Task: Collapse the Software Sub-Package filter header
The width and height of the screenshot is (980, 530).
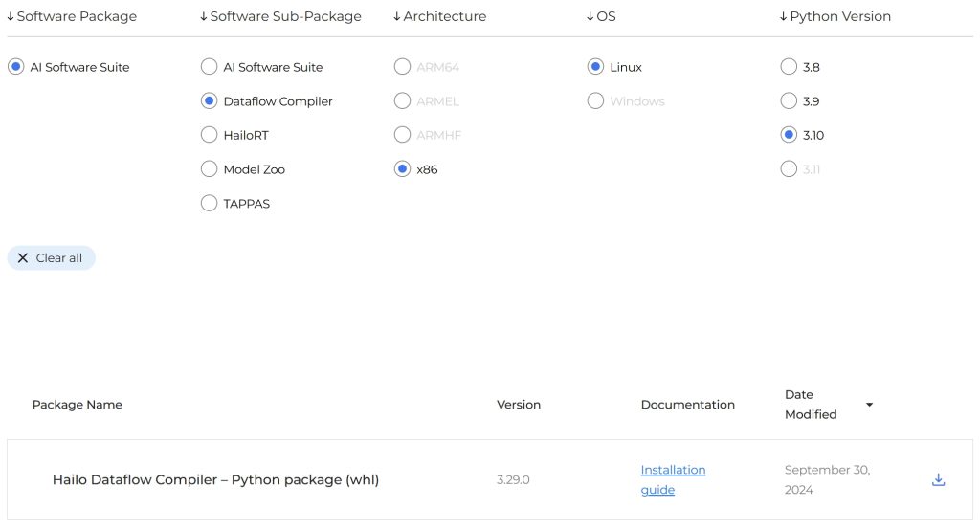Action: click(x=280, y=16)
